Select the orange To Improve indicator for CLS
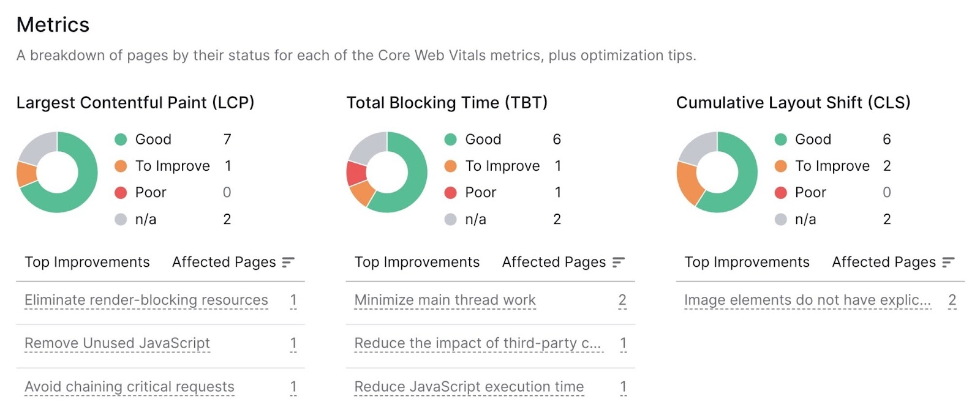Screen dimensions: 980x418 click(780, 165)
